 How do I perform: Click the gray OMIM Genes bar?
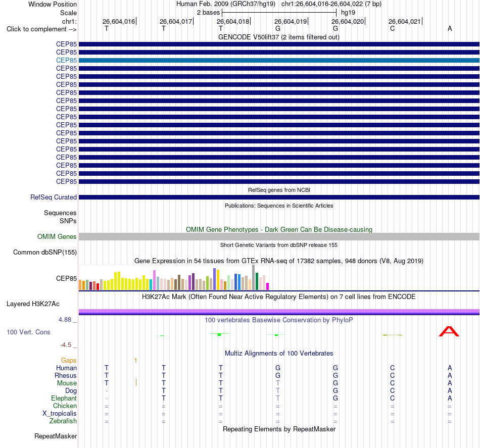click(x=279, y=236)
